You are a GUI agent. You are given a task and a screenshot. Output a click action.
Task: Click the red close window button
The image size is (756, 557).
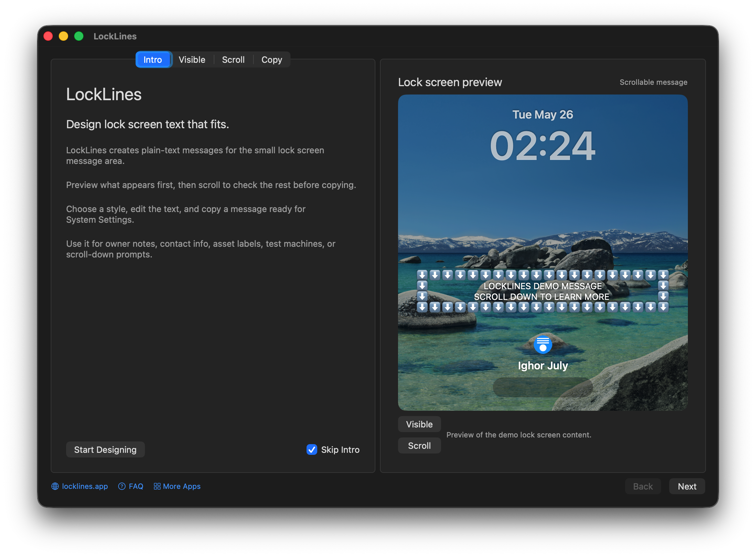point(48,36)
